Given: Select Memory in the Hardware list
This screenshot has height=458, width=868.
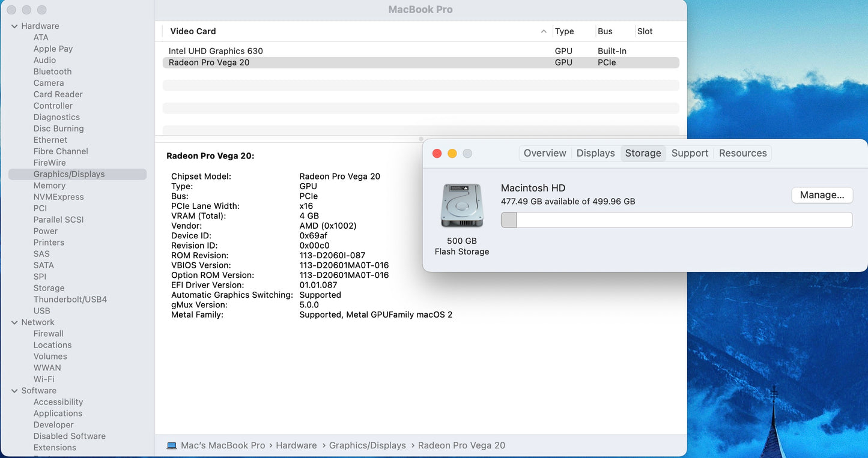Looking at the screenshot, I should [x=49, y=185].
